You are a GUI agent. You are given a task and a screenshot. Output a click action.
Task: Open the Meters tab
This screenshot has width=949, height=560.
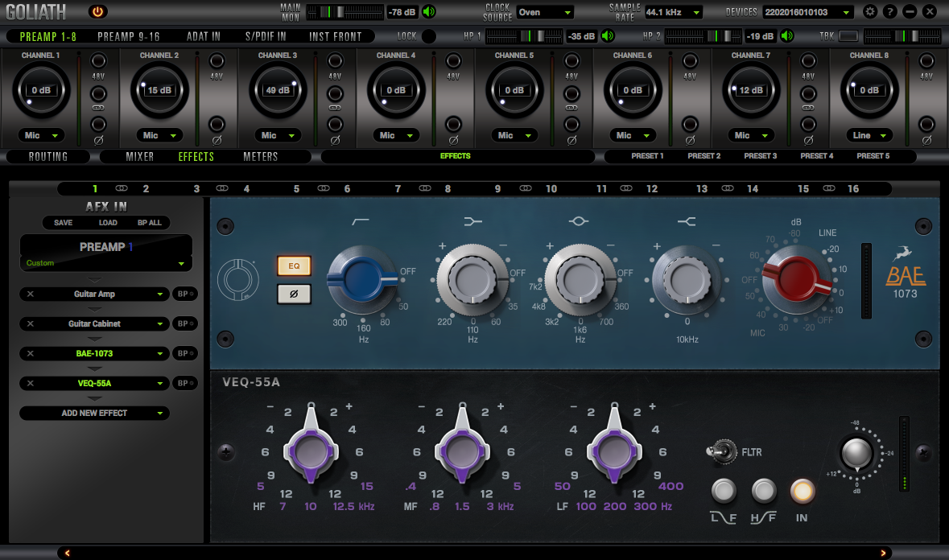point(260,157)
